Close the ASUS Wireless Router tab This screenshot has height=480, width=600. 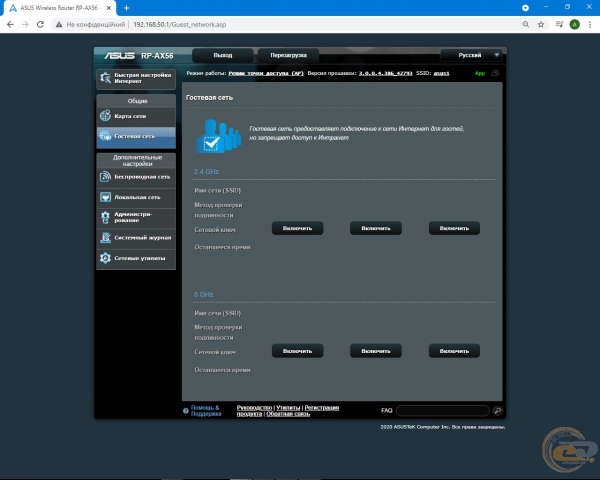pos(109,8)
